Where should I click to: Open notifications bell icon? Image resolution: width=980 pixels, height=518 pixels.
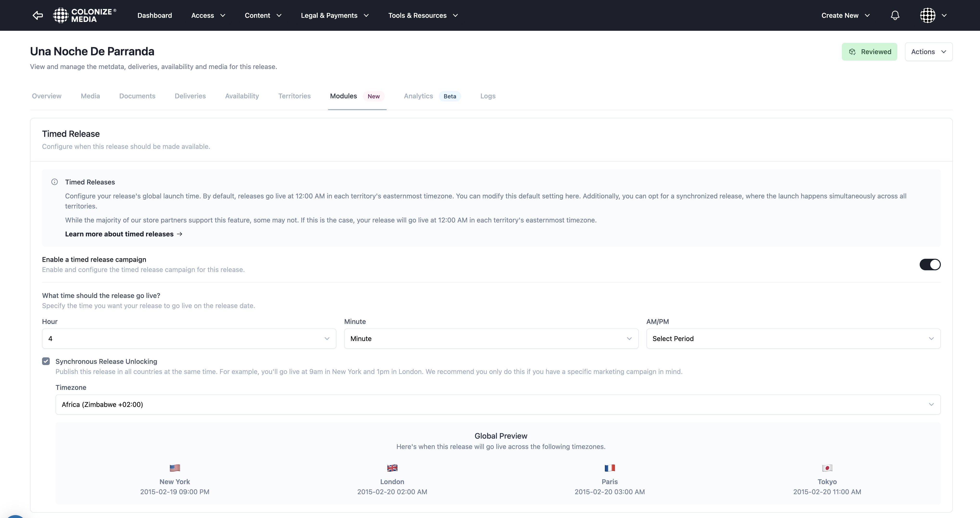[895, 15]
